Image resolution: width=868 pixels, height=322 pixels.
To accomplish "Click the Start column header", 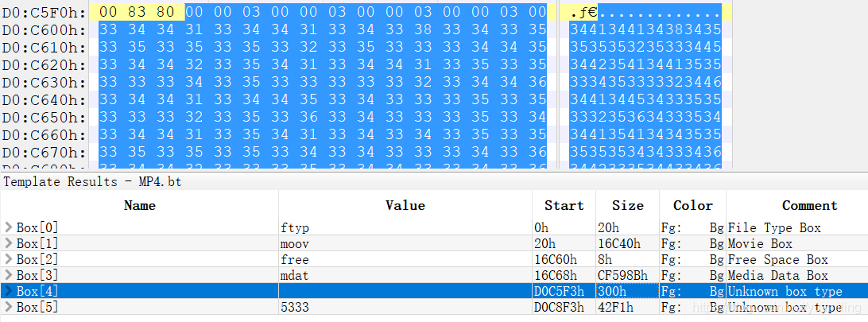I will (x=564, y=205).
